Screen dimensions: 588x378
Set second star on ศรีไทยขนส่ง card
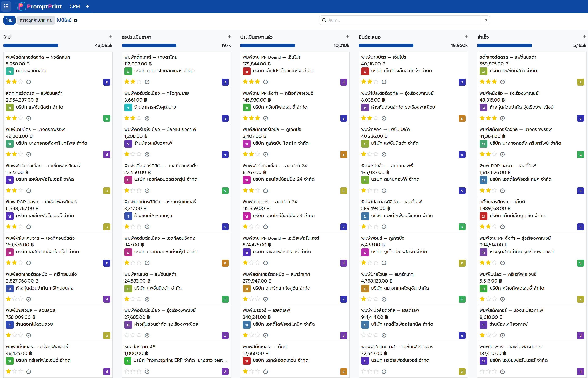[15, 299]
